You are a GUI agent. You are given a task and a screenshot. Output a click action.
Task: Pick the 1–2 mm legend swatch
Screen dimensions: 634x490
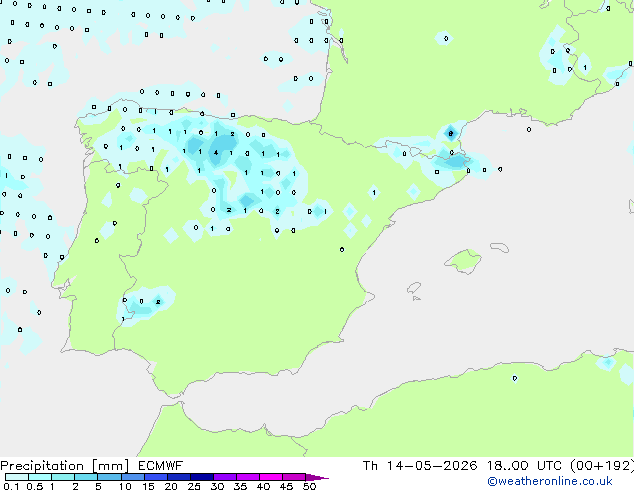(63, 477)
